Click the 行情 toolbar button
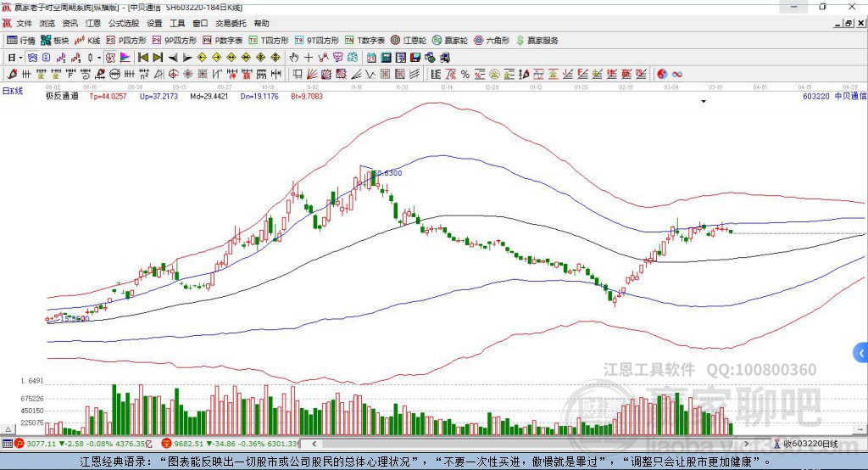868x470 pixels. click(x=21, y=41)
